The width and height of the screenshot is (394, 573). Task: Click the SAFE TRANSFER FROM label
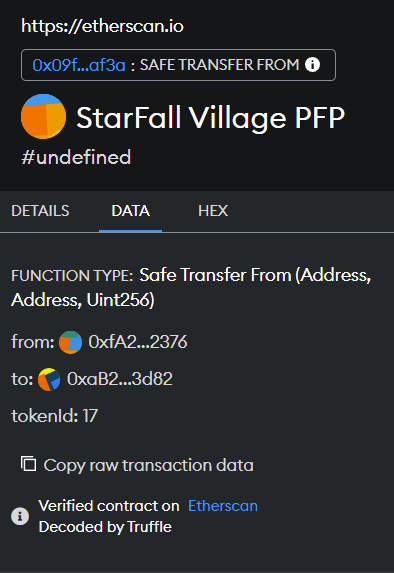point(219,65)
